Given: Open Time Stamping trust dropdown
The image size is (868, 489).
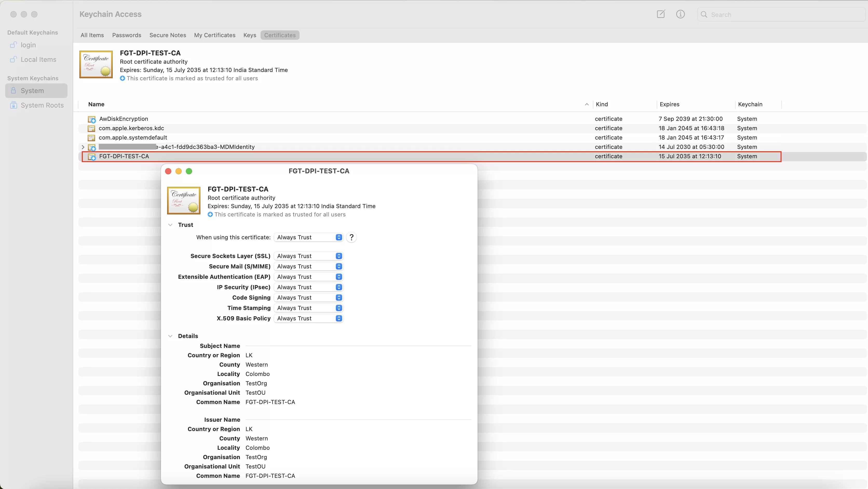Looking at the screenshot, I should click(x=309, y=308).
